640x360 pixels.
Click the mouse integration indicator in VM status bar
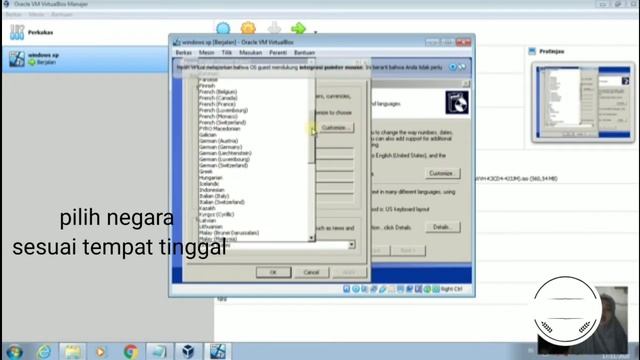427,289
